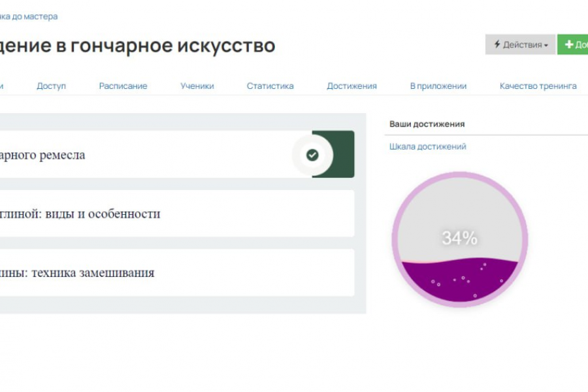This screenshot has height=392, width=588.
Task: Select the Качество тренинга tab
Action: point(538,86)
